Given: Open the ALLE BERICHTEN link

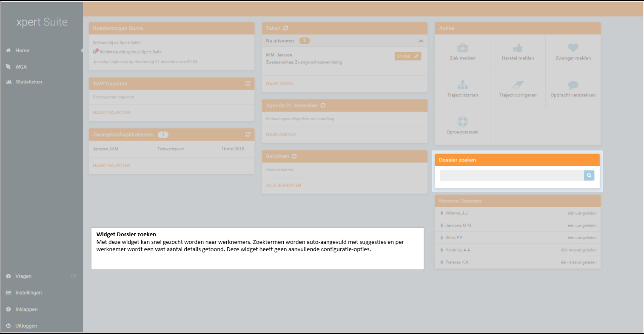Looking at the screenshot, I should (284, 185).
